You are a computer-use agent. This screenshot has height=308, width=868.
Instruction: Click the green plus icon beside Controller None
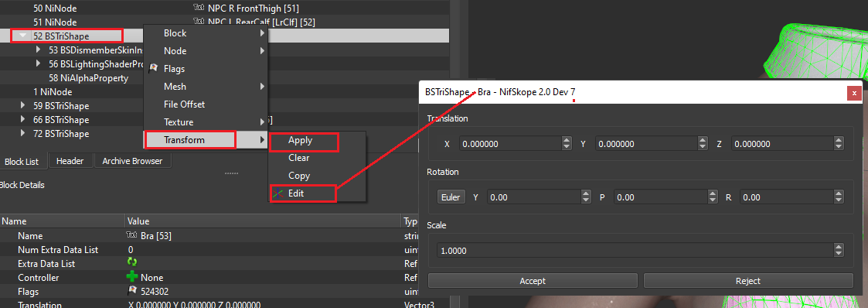(132, 277)
